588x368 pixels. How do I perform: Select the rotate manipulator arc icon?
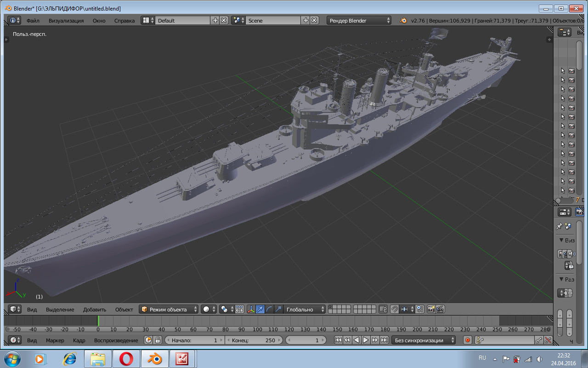pyautogui.click(x=270, y=310)
